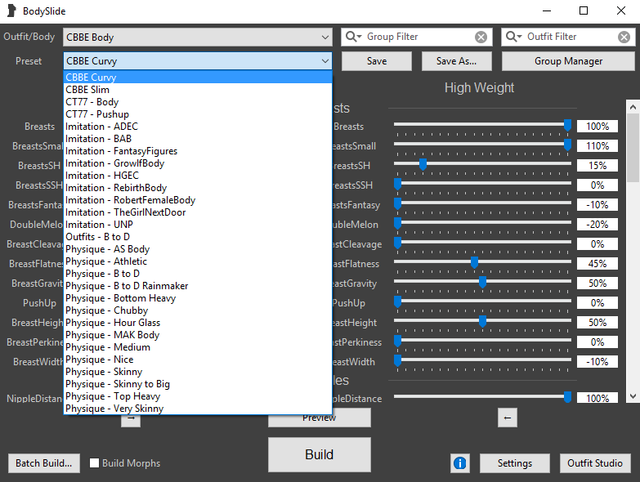
Task: Select Physique - MAK Body preset
Action: [198, 334]
